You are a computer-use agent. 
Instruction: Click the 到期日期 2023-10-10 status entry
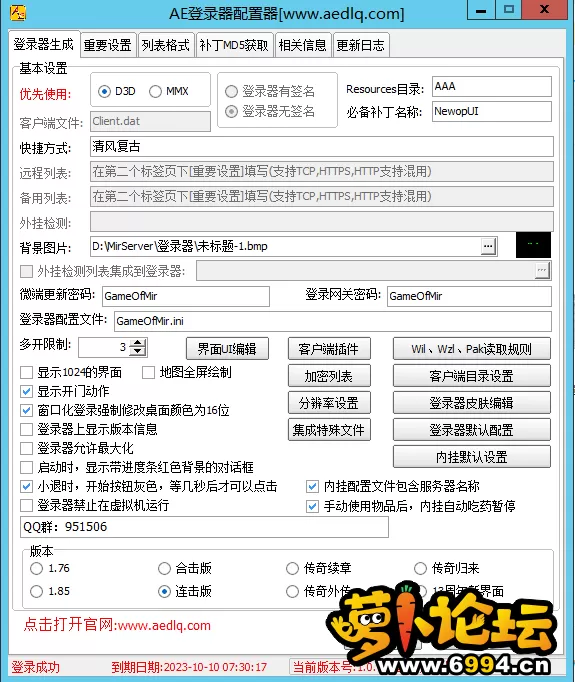pos(189,667)
